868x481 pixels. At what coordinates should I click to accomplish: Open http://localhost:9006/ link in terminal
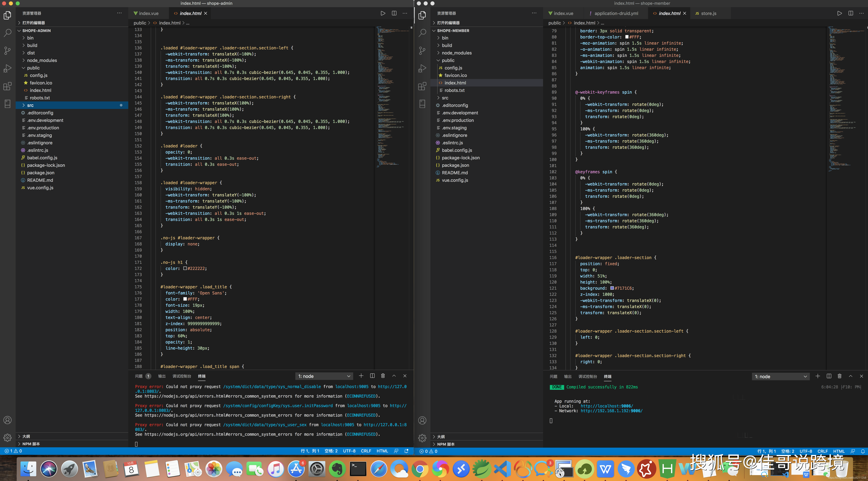coord(607,406)
